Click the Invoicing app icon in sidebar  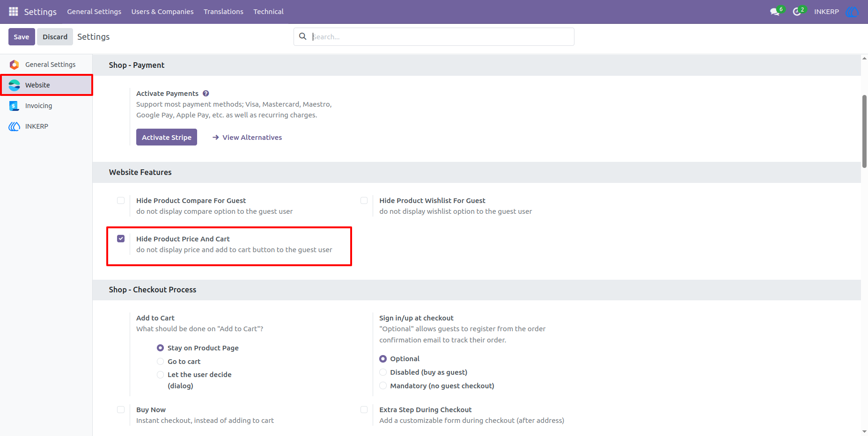coord(14,106)
